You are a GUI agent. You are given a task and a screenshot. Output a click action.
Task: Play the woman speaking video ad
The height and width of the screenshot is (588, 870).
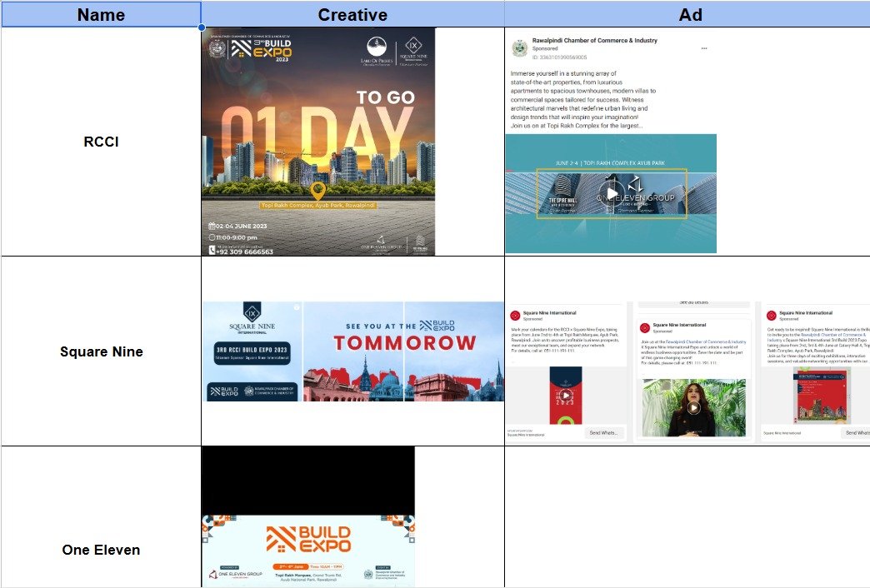pos(692,407)
